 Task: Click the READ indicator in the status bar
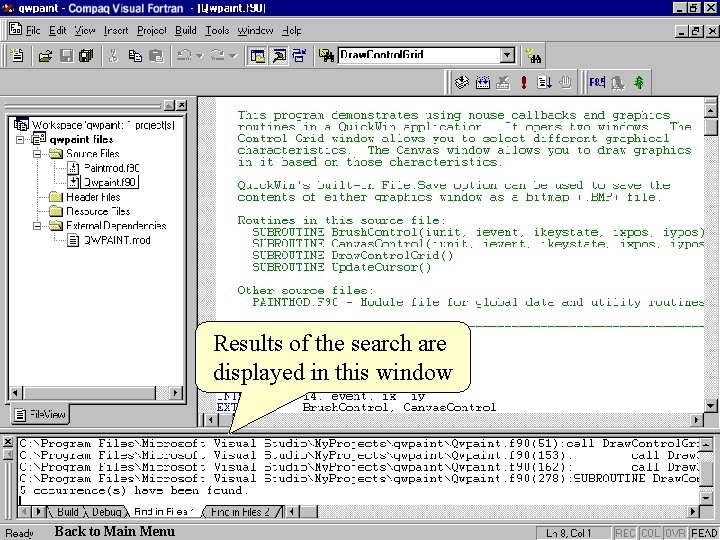pyautogui.click(x=703, y=533)
